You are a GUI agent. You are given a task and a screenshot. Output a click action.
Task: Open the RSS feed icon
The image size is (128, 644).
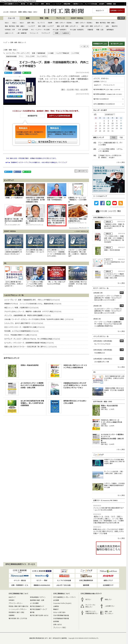(x=120, y=203)
